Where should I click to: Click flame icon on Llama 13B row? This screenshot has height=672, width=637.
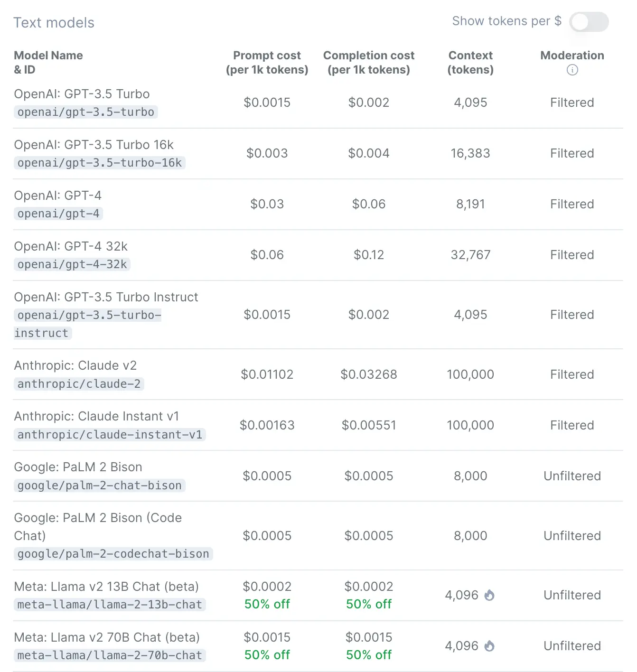tap(489, 595)
